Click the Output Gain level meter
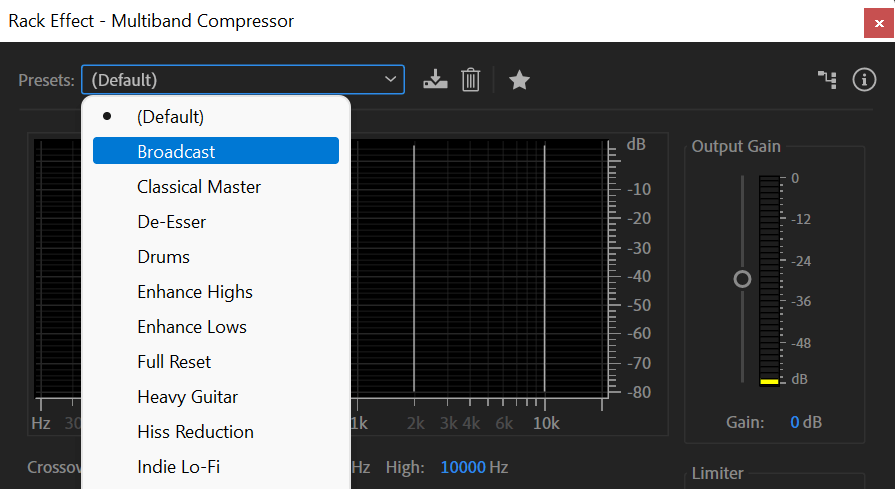 coord(769,280)
